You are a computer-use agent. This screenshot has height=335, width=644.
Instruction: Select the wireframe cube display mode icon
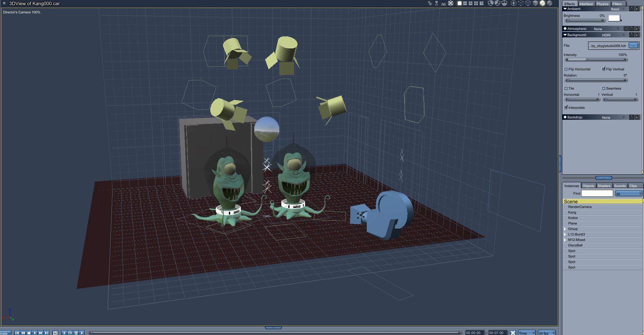[528, 3]
